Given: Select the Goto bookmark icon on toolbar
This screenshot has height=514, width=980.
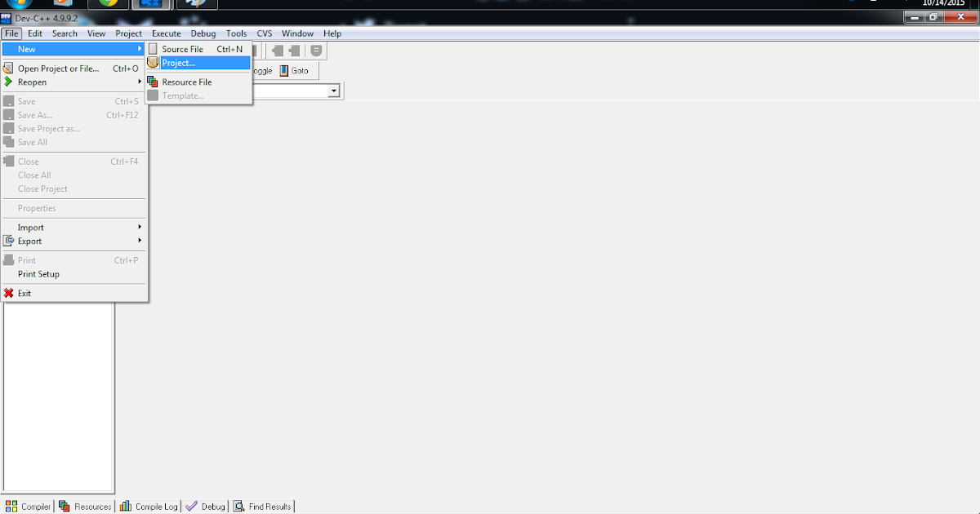Looking at the screenshot, I should point(284,70).
